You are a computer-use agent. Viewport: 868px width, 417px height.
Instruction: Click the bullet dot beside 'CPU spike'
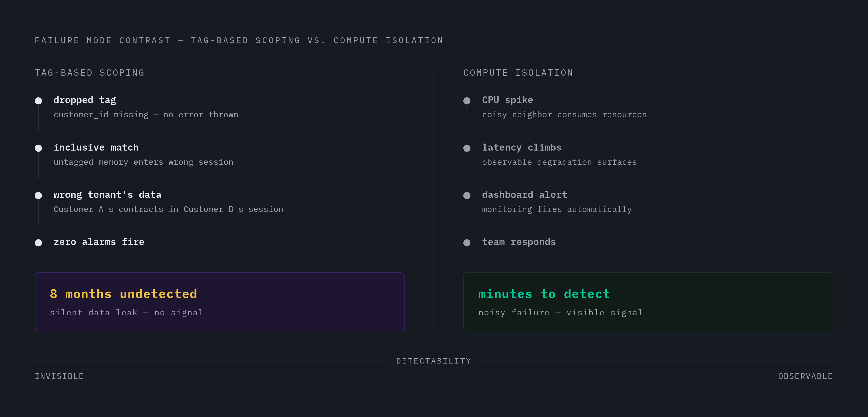(467, 101)
